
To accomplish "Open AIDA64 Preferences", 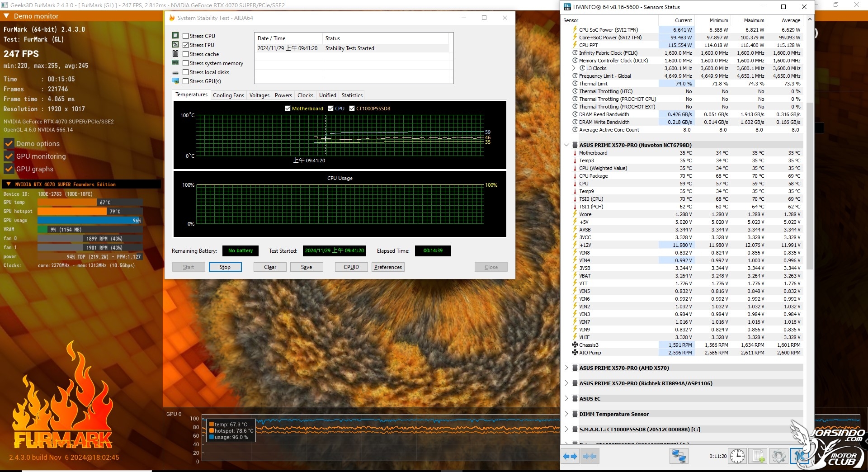I will click(x=388, y=267).
